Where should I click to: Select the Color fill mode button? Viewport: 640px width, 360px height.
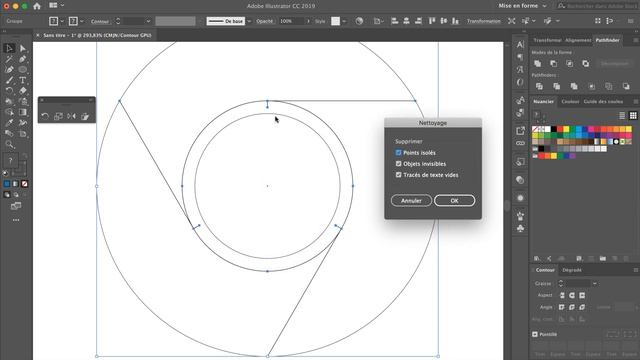(7, 184)
